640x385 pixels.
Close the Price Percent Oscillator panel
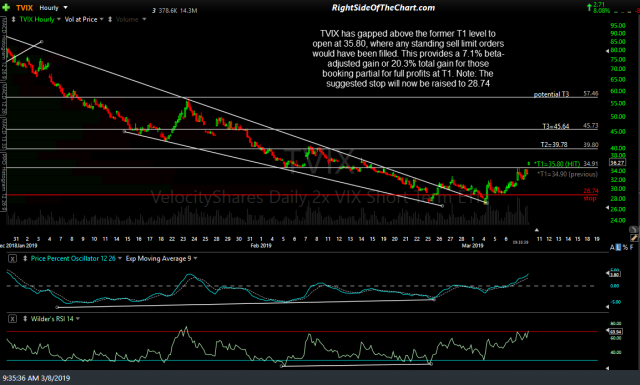tap(12, 258)
